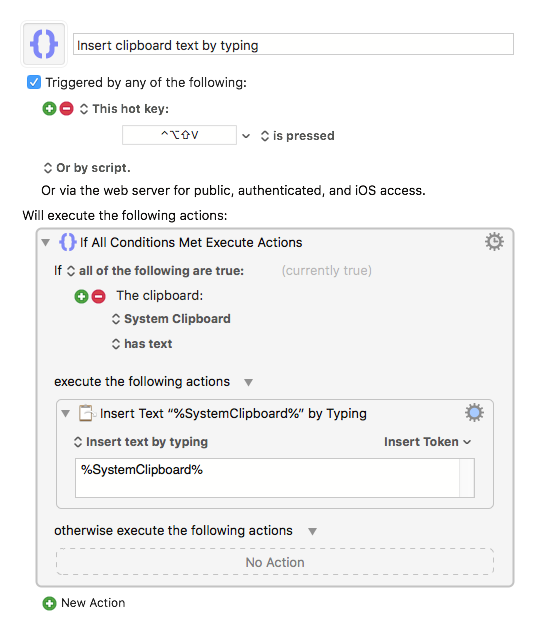Image resolution: width=535 pixels, height=631 pixels.
Task: Open gear menu for Insert Text action
Action: pyautogui.click(x=474, y=412)
